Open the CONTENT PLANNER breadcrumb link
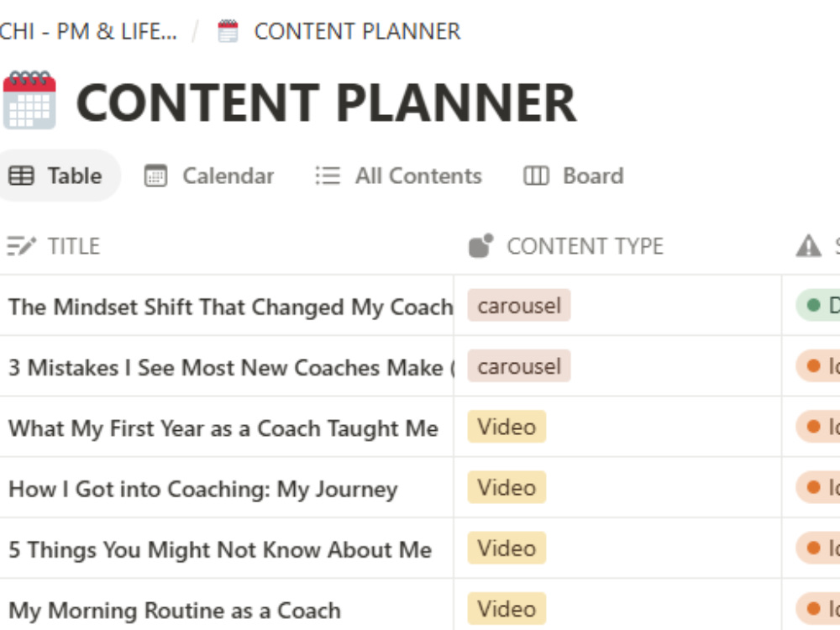Image resolution: width=840 pixels, height=630 pixels. [357, 31]
